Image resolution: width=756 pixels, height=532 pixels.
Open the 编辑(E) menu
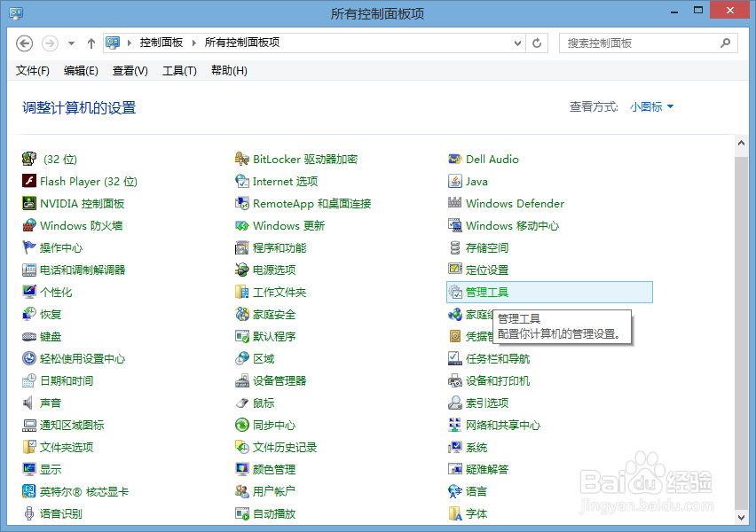(81, 71)
